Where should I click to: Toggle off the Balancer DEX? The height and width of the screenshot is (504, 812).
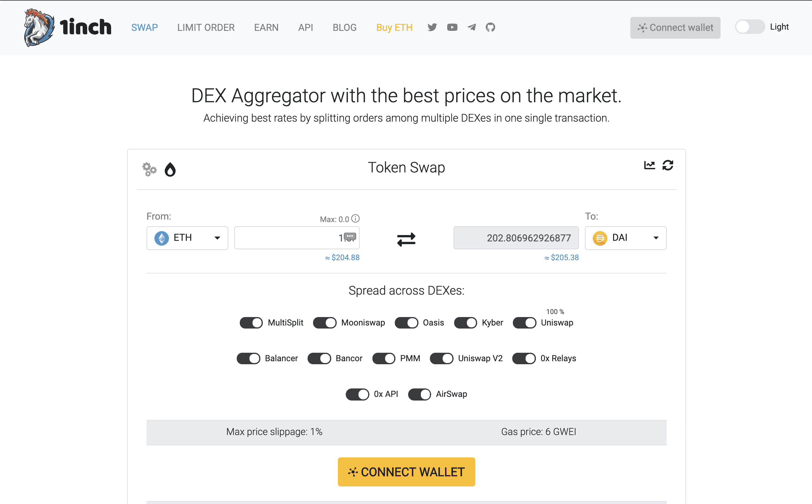tap(248, 358)
